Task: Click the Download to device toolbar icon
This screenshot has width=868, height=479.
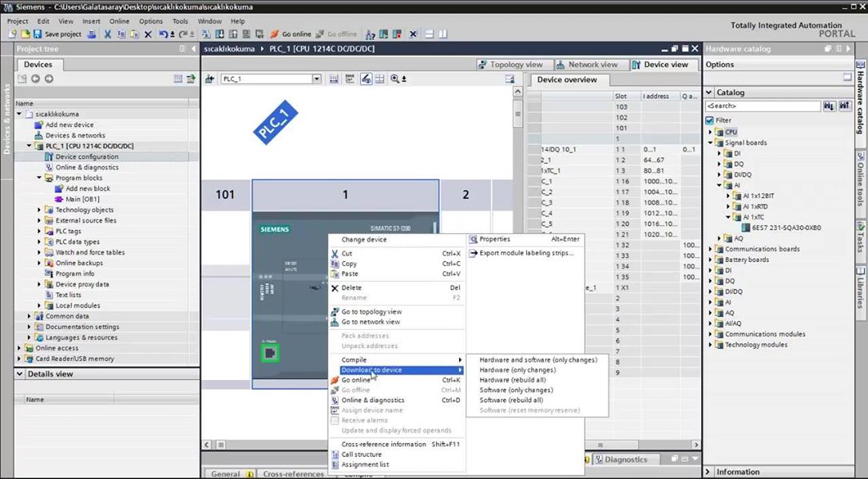Action: click(x=220, y=34)
